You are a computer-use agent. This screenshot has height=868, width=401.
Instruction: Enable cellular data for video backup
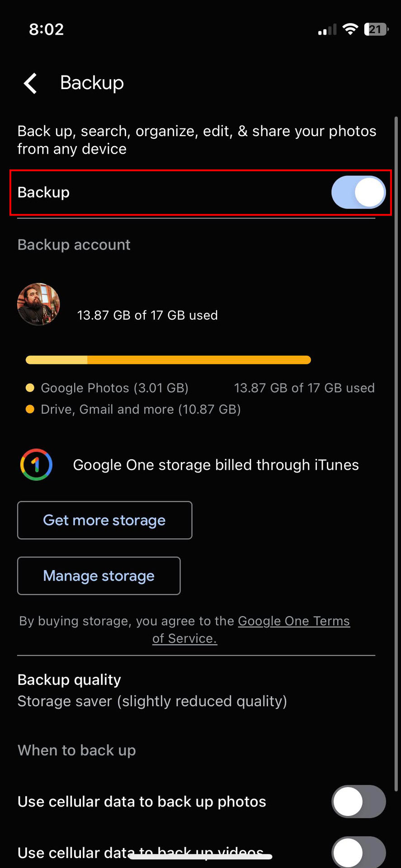tap(358, 851)
